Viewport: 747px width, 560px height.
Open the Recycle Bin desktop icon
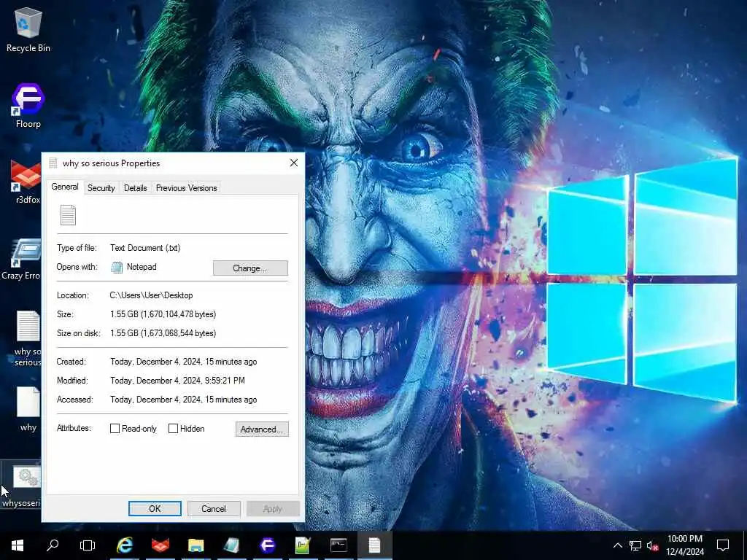pos(28,29)
